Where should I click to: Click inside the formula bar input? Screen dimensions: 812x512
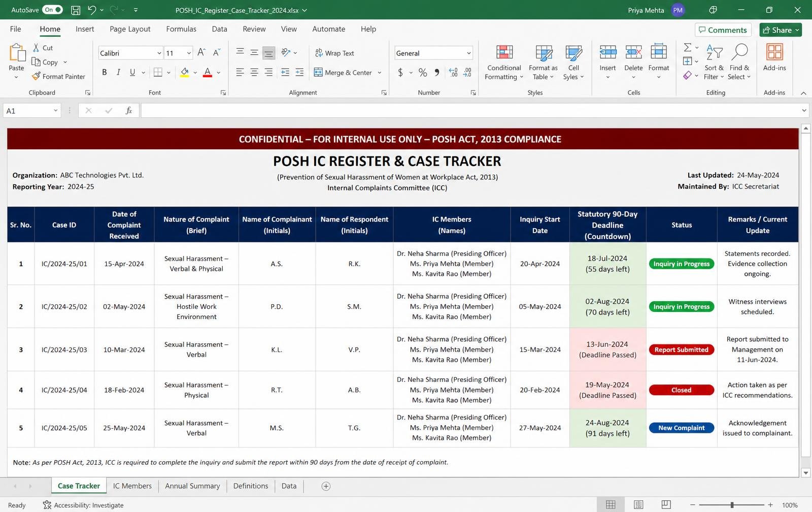click(470, 110)
